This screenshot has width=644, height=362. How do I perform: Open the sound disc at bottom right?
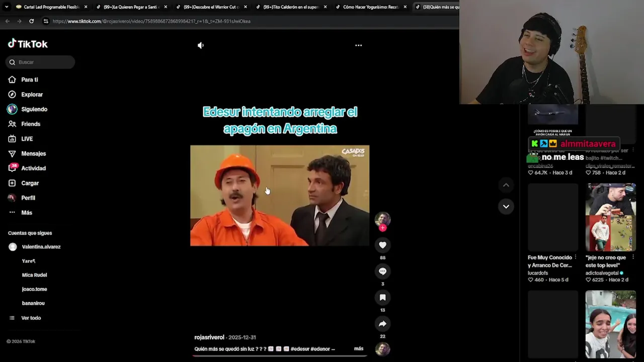coord(382,349)
